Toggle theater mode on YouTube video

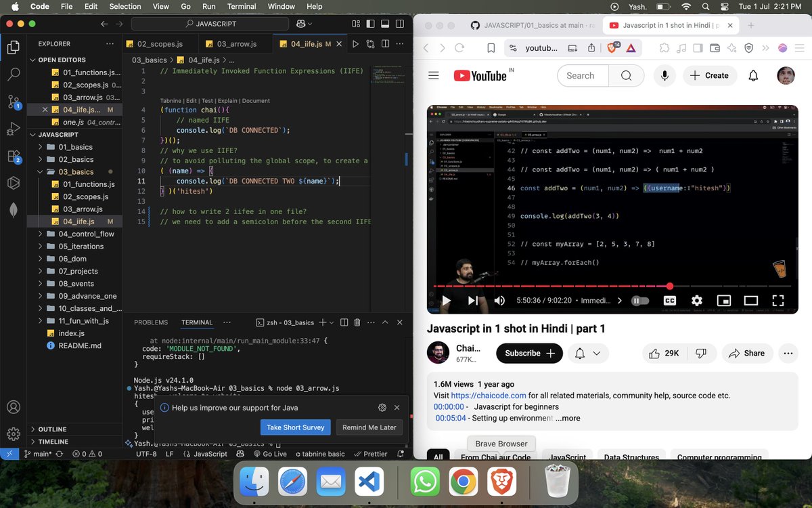pyautogui.click(x=751, y=300)
